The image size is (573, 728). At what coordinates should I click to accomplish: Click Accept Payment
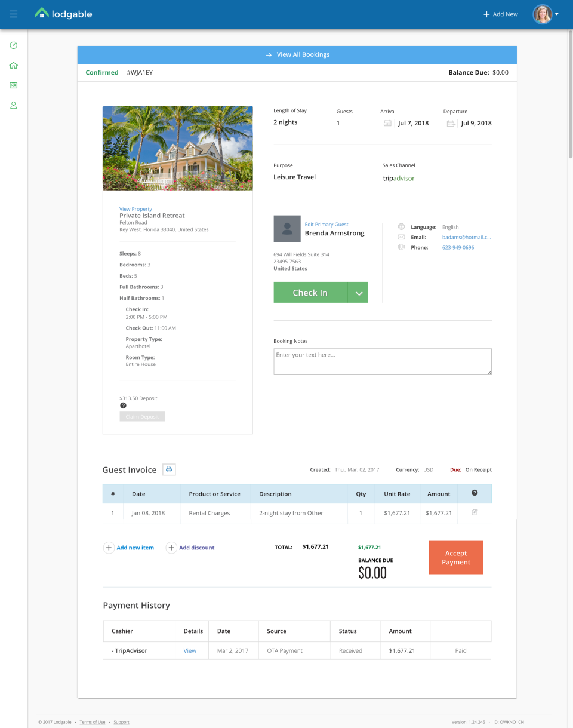[x=455, y=557]
